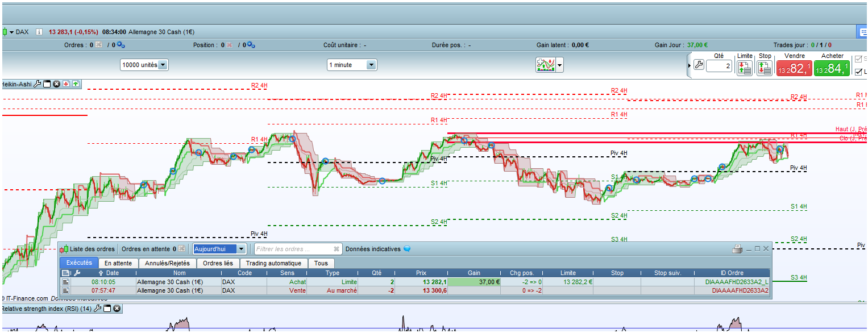
Task: Open order settings gear next to Ordres
Action: click(121, 45)
